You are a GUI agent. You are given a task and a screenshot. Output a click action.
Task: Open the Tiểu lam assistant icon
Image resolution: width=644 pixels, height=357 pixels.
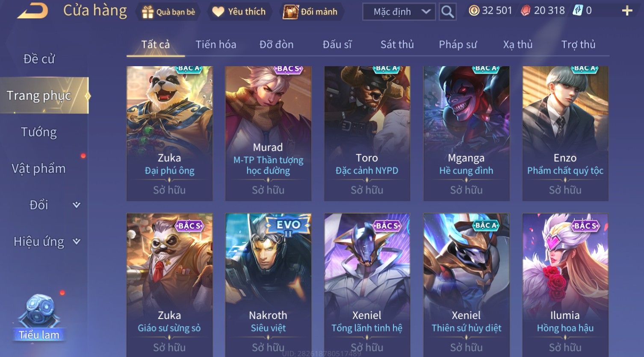(39, 316)
